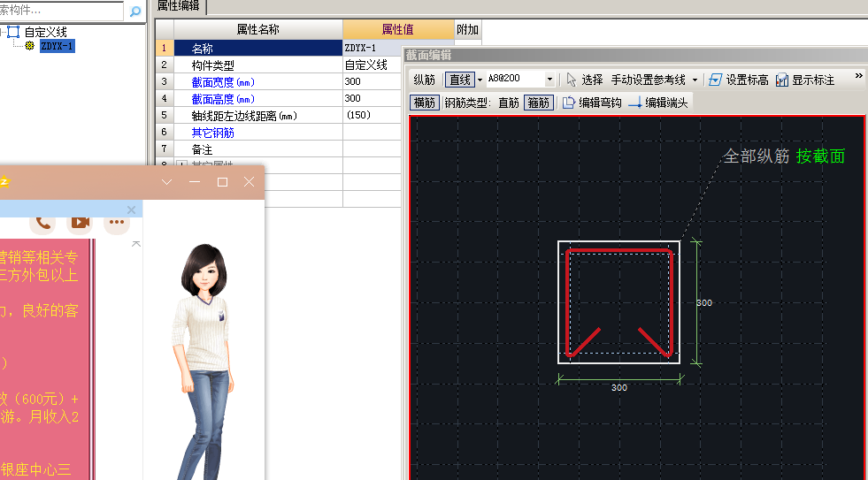Viewport: 868px width, 480px height.
Task: Click the QQ star logo icon
Action: 4,182
